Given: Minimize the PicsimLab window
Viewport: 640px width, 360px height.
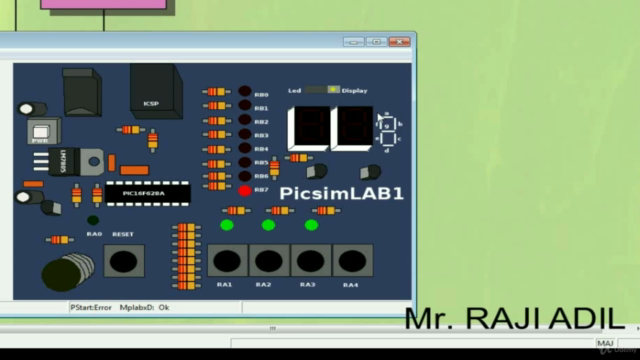Looking at the screenshot, I should pyautogui.click(x=353, y=42).
